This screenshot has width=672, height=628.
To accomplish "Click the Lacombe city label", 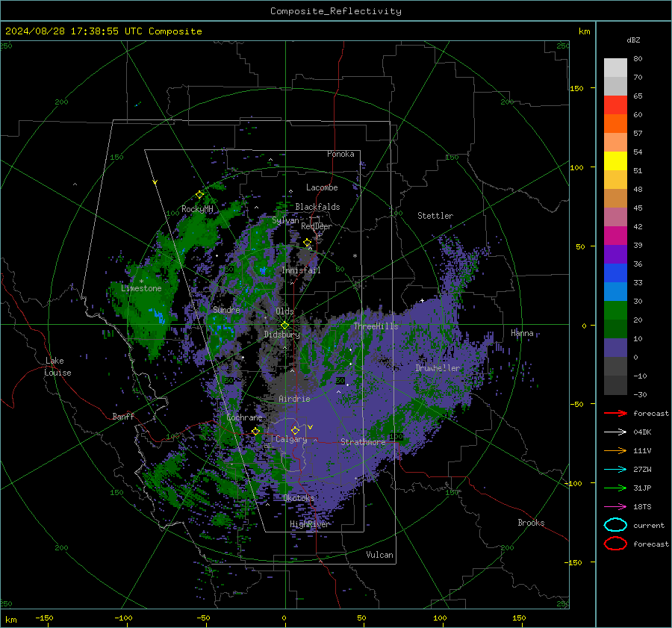I will (x=322, y=187).
